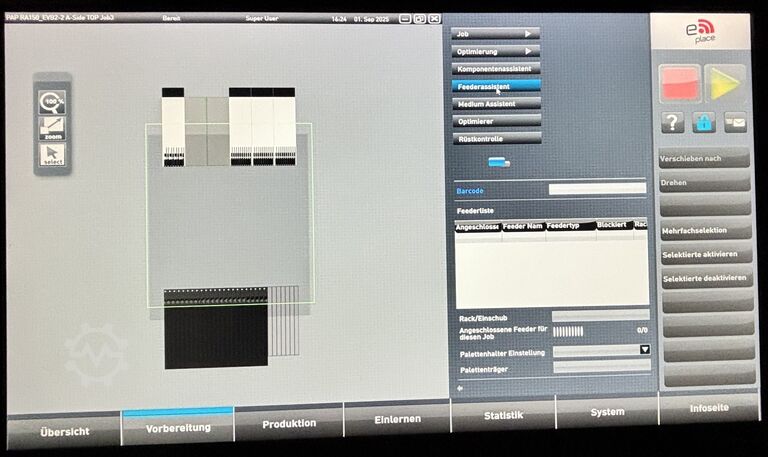The height and width of the screenshot is (457, 768).
Task: Open the Palettenhalter Einstellung dropdown
Action: pos(644,350)
